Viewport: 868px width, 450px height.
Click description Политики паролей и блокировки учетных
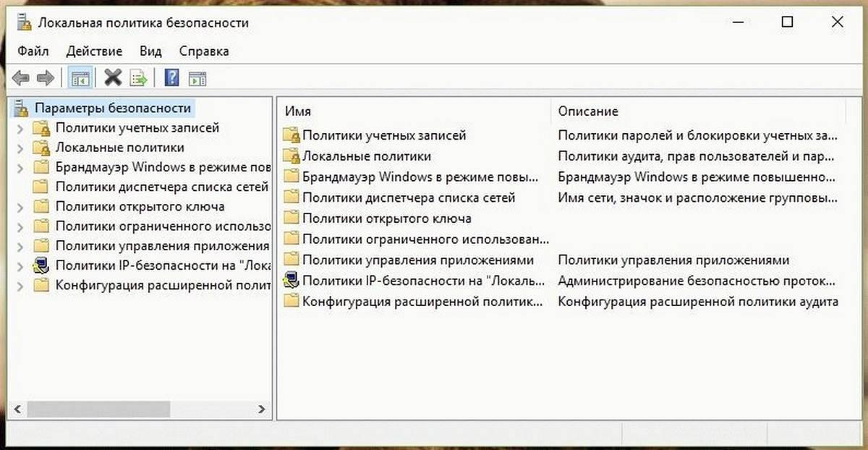click(698, 135)
